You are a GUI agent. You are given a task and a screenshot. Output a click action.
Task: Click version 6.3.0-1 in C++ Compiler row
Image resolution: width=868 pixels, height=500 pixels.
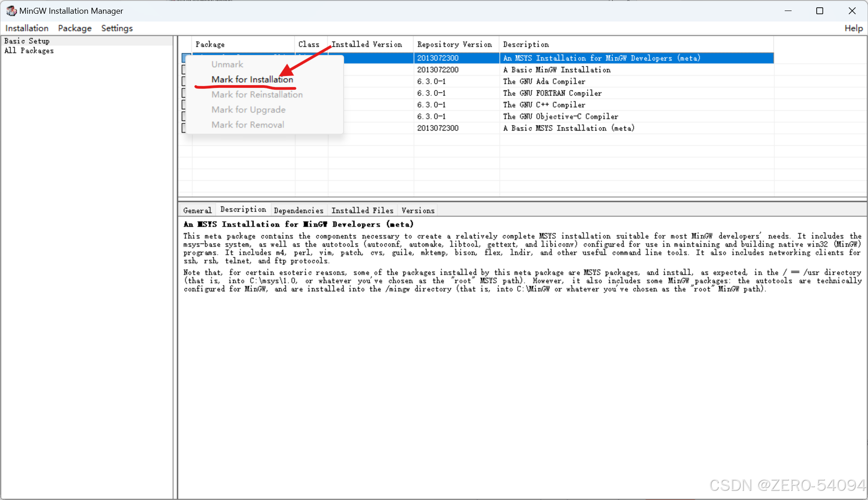pyautogui.click(x=431, y=105)
